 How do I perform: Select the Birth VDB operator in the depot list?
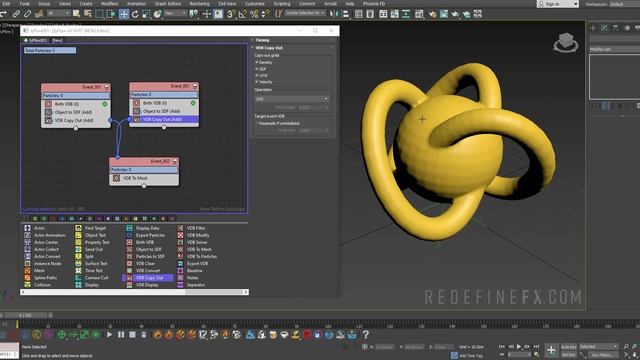click(140, 242)
